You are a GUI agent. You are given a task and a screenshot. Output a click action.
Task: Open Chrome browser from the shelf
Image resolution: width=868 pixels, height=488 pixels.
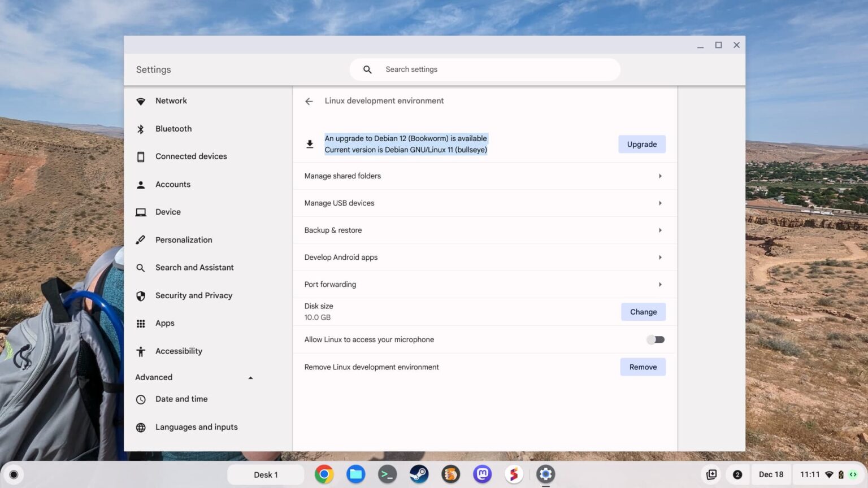tap(324, 474)
